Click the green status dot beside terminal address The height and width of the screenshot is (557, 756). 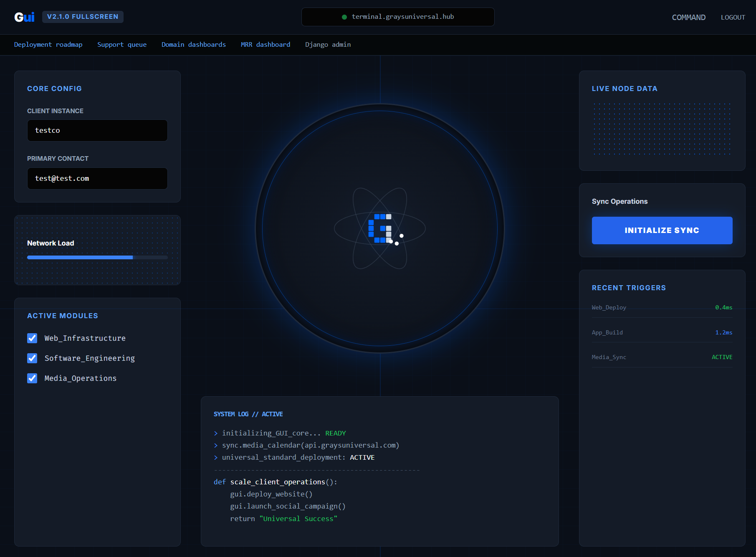point(344,17)
